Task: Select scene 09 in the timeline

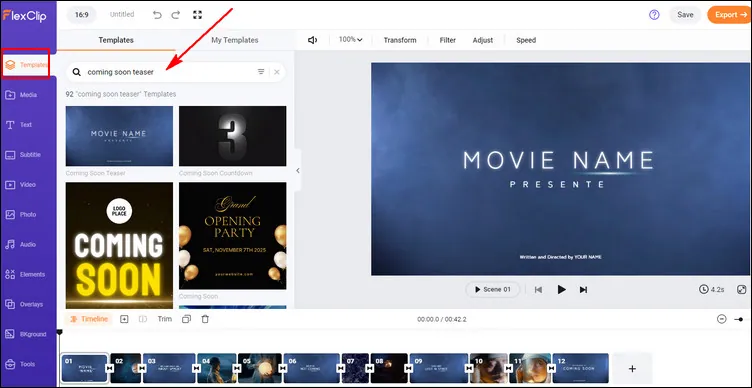Action: click(439, 368)
